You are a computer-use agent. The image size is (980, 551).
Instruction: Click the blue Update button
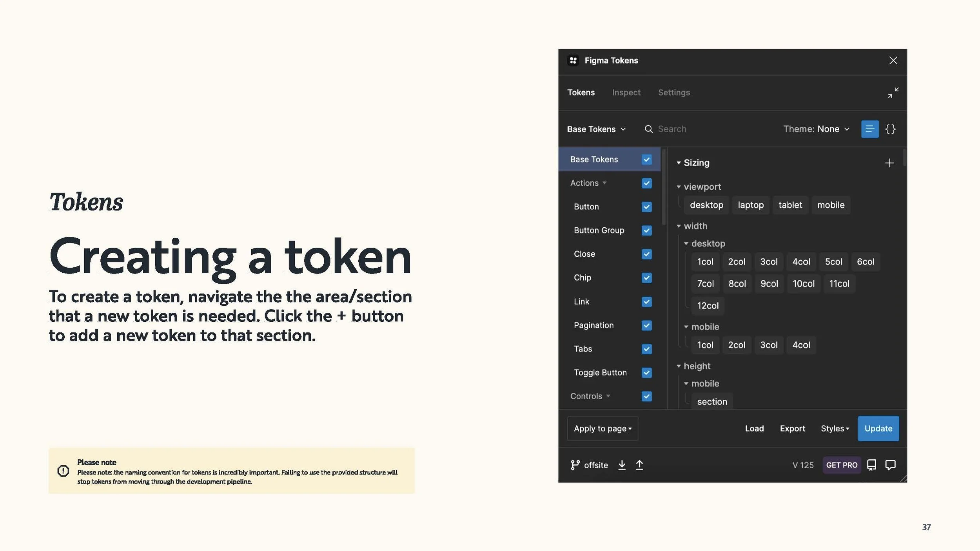(x=878, y=428)
